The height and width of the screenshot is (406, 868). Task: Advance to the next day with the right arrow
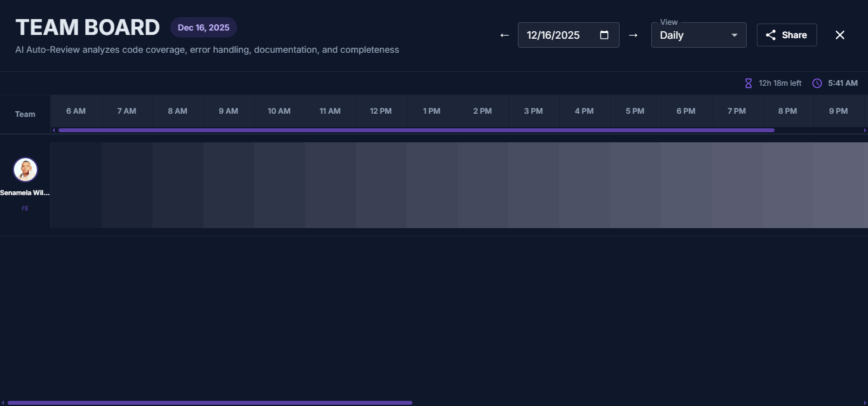click(x=634, y=35)
